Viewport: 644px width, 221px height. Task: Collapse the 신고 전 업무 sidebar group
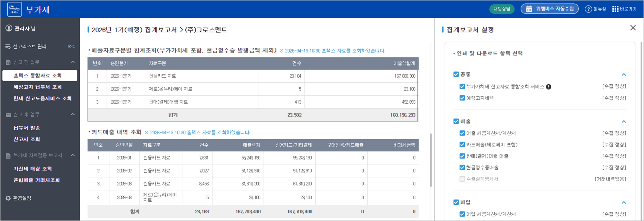point(73,62)
